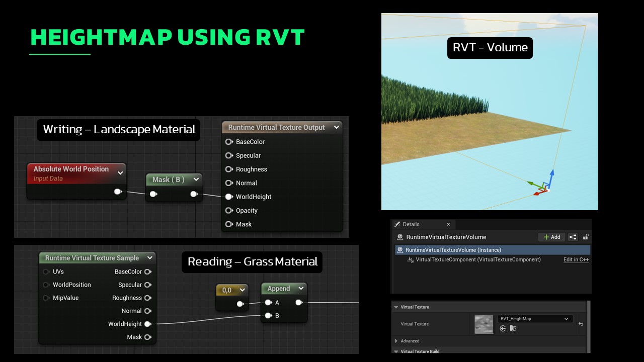Collapse the Virtual Texture section
The height and width of the screenshot is (362, 644).
(396, 307)
